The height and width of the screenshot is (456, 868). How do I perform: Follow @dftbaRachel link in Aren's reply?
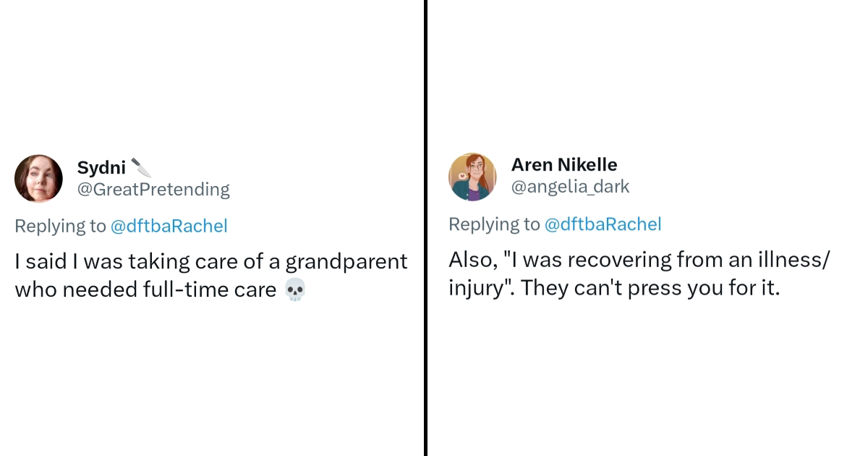click(x=603, y=224)
